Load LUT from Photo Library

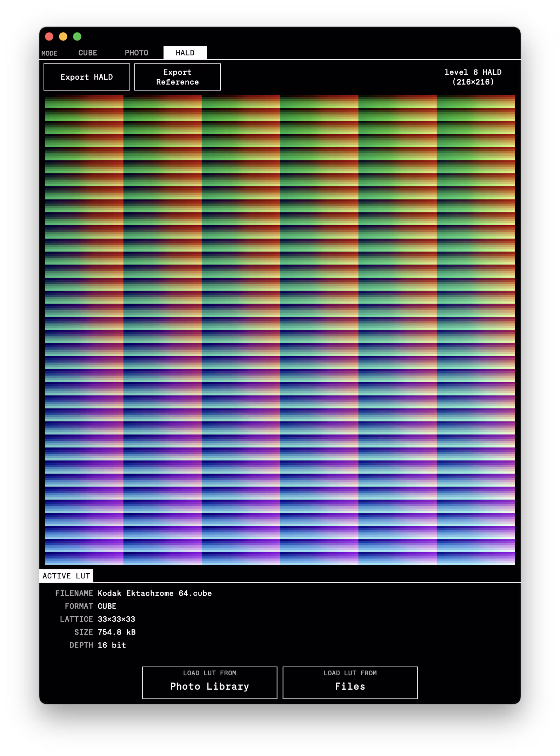tap(209, 683)
